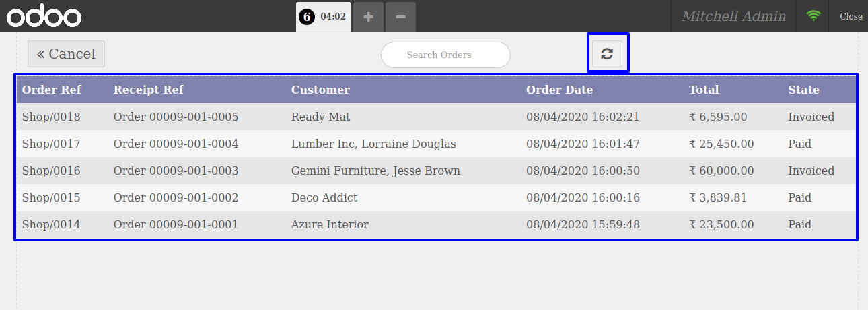Close the point of sale session
This screenshot has height=310, width=868.
(x=851, y=16)
